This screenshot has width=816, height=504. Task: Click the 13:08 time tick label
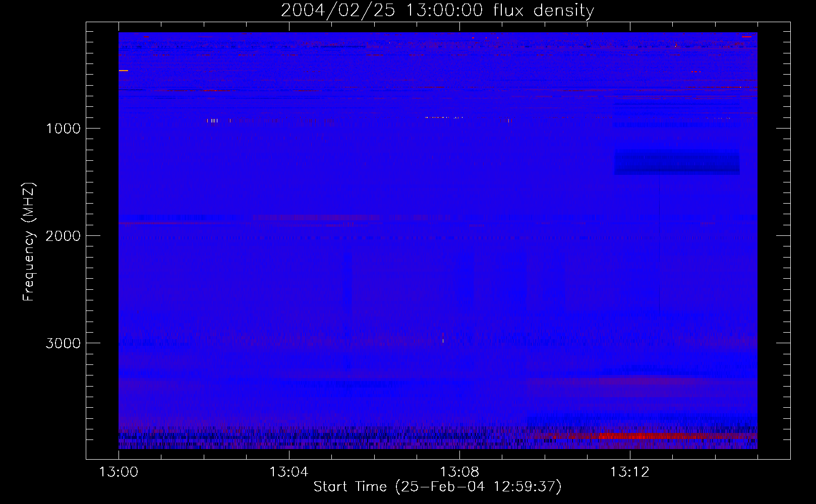(x=459, y=472)
